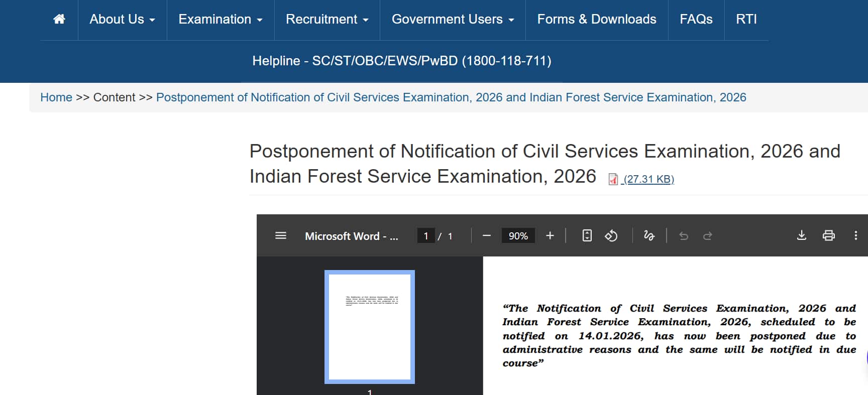Click the Home breadcrumb link
Viewport: 868px width, 395px height.
pyautogui.click(x=56, y=97)
